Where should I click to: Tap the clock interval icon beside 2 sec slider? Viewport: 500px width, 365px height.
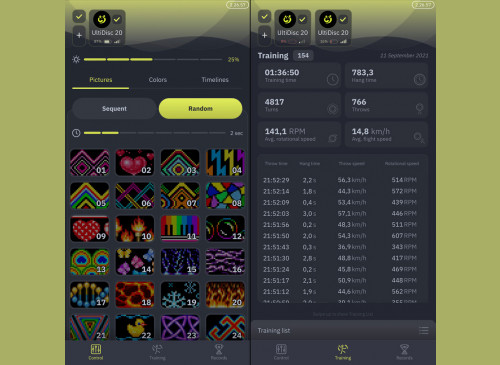click(76, 133)
